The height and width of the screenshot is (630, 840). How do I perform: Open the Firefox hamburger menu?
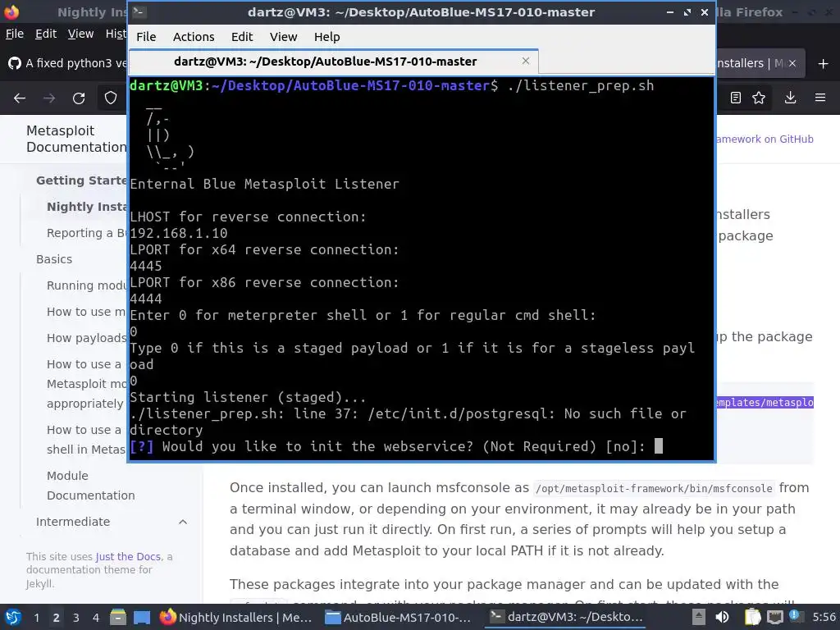pyautogui.click(x=819, y=98)
